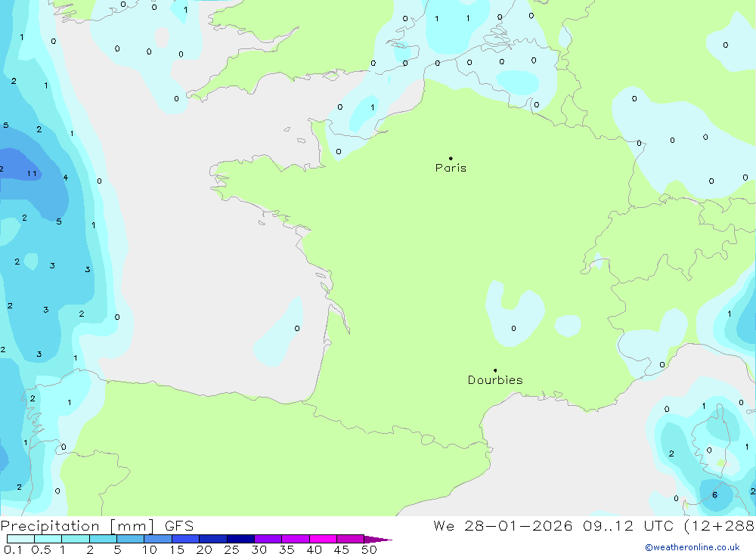Click the '40' legend scale label

click(x=314, y=549)
